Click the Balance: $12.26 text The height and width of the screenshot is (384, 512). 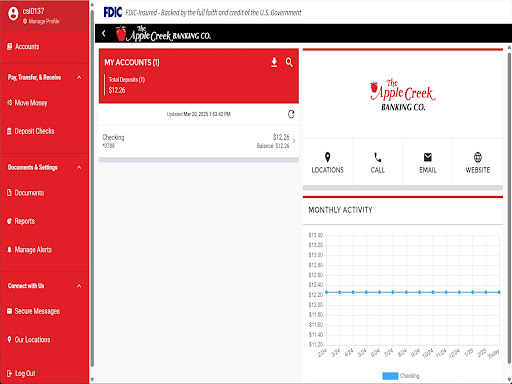click(273, 146)
